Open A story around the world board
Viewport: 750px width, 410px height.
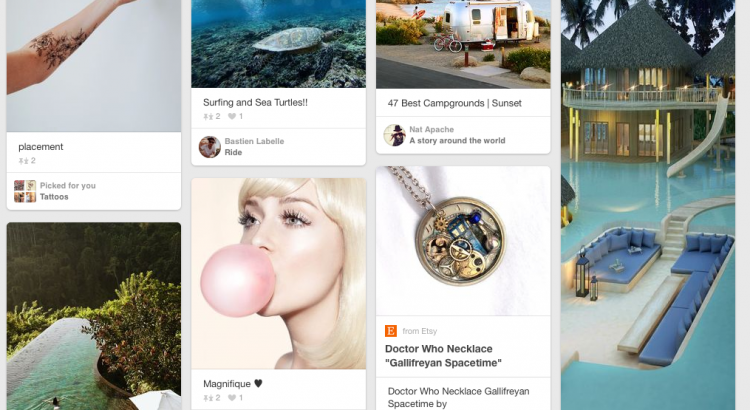(457, 141)
